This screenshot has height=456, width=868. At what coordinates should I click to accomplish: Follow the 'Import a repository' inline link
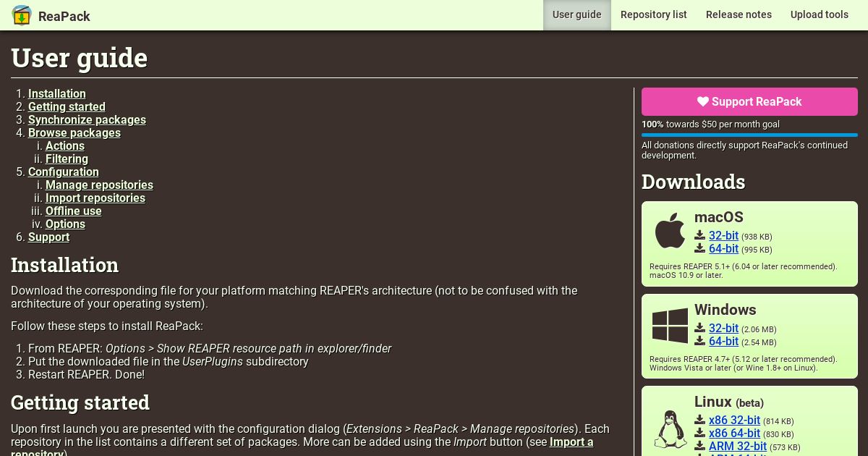pyautogui.click(x=571, y=442)
